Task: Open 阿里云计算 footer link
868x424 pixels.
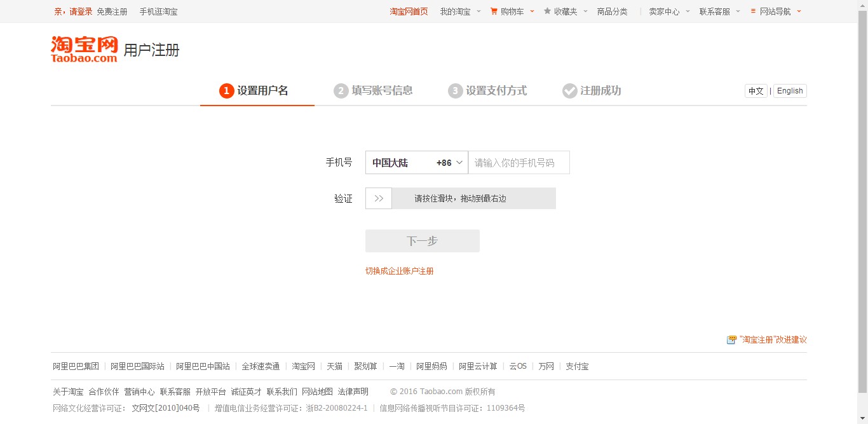Action: coord(478,366)
